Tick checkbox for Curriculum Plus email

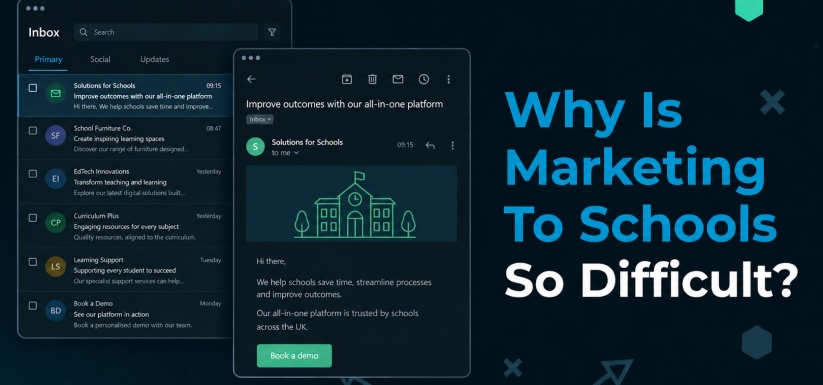33,218
